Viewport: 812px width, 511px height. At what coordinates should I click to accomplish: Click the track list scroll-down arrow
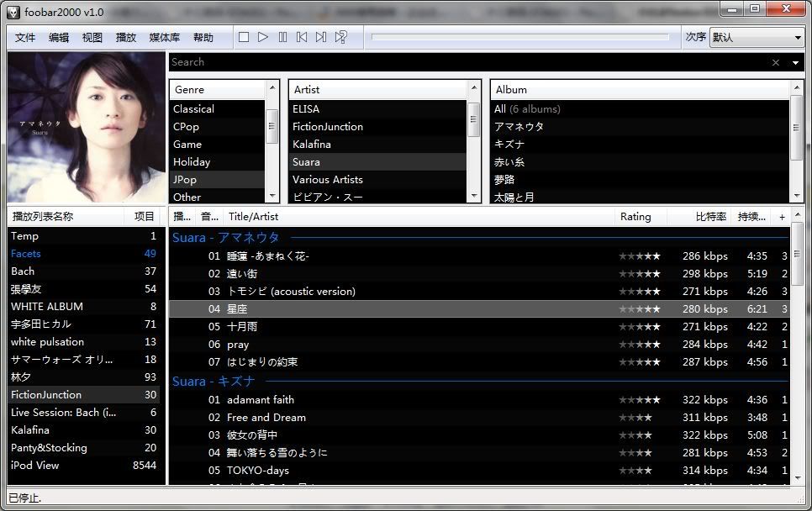798,478
